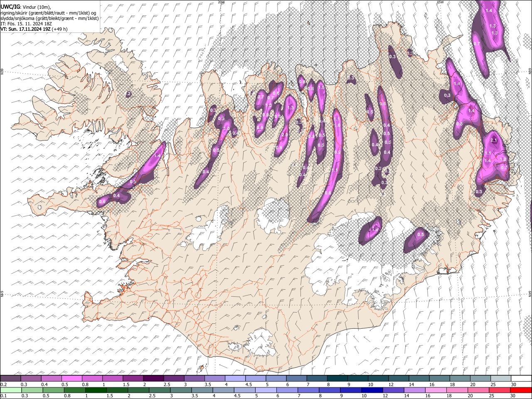Viewport: 532px width, 399px height.
Task: Click the green 0.8 swatch in the lower legend row
Action: point(74,390)
